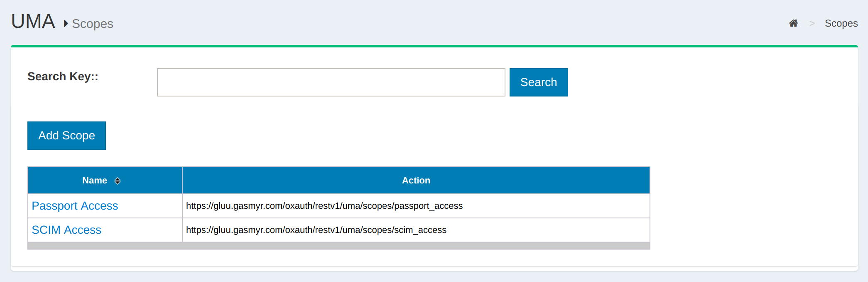Click the triangle caret after UMA
This screenshot has width=868, height=282.
(66, 24)
